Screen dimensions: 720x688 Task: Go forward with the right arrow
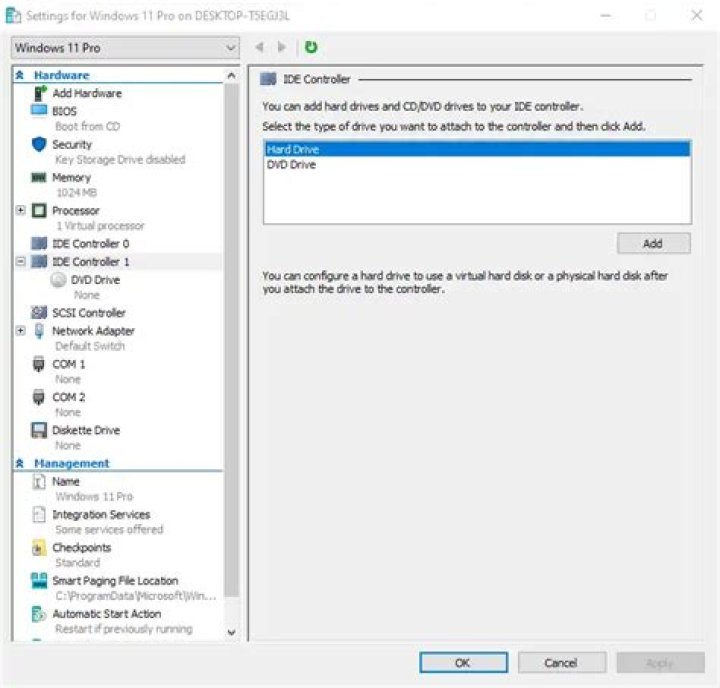pos(282,47)
